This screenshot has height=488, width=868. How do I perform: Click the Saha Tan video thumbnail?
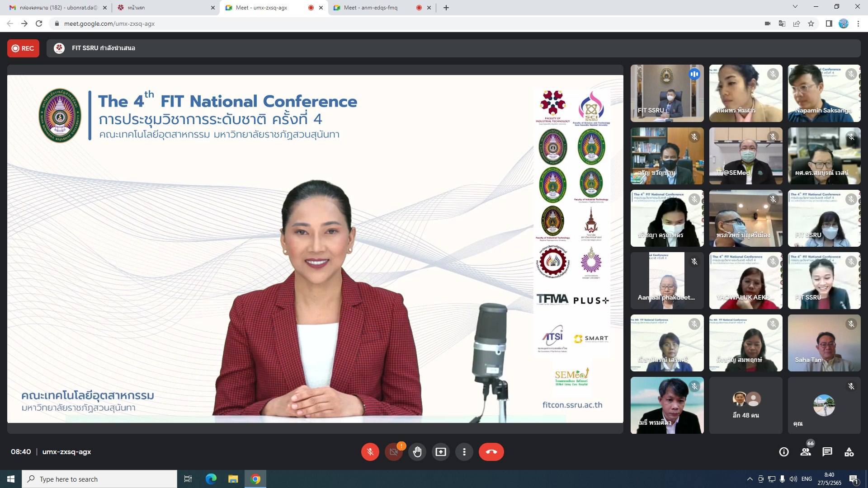point(824,343)
